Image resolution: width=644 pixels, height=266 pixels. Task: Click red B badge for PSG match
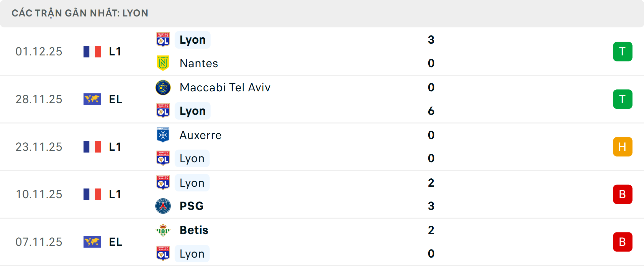(x=623, y=194)
